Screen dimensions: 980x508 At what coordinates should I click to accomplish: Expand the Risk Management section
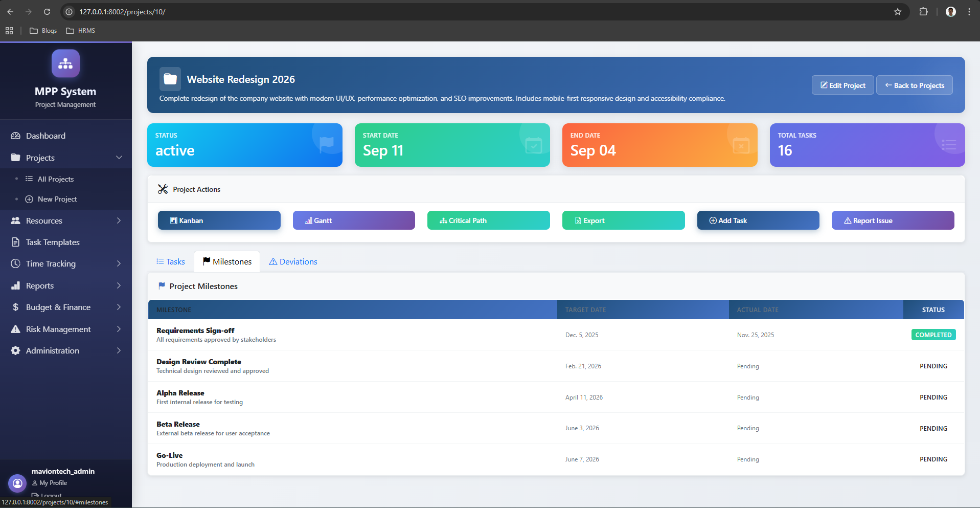119,329
